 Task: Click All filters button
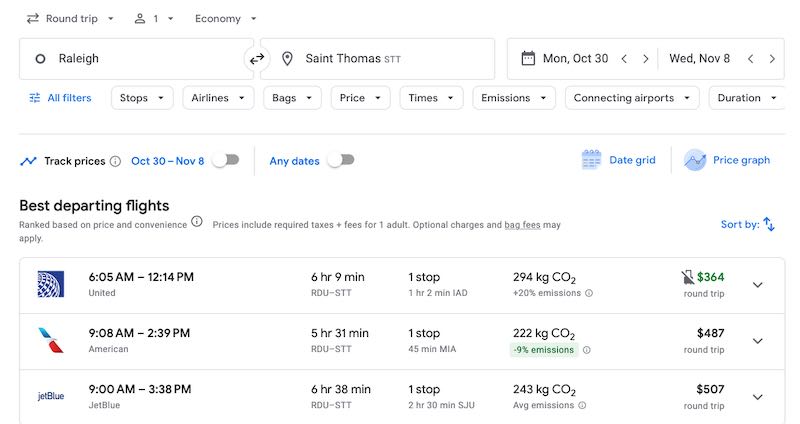pyautogui.click(x=60, y=98)
